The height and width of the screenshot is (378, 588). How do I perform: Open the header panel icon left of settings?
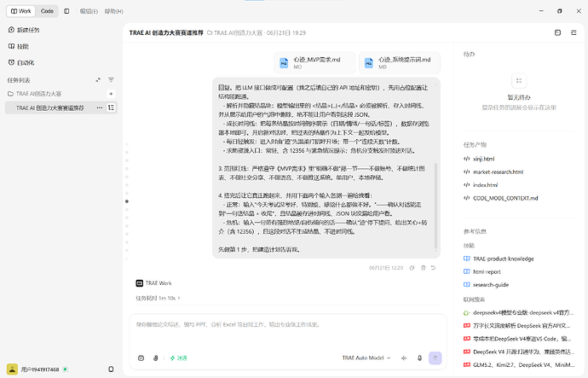(557, 32)
